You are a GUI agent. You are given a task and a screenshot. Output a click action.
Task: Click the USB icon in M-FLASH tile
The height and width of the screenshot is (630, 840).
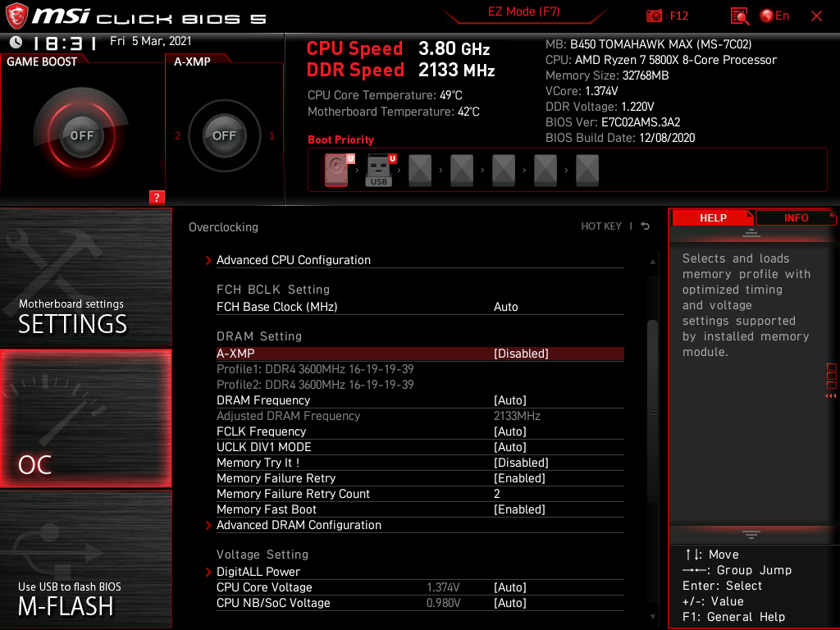57,553
